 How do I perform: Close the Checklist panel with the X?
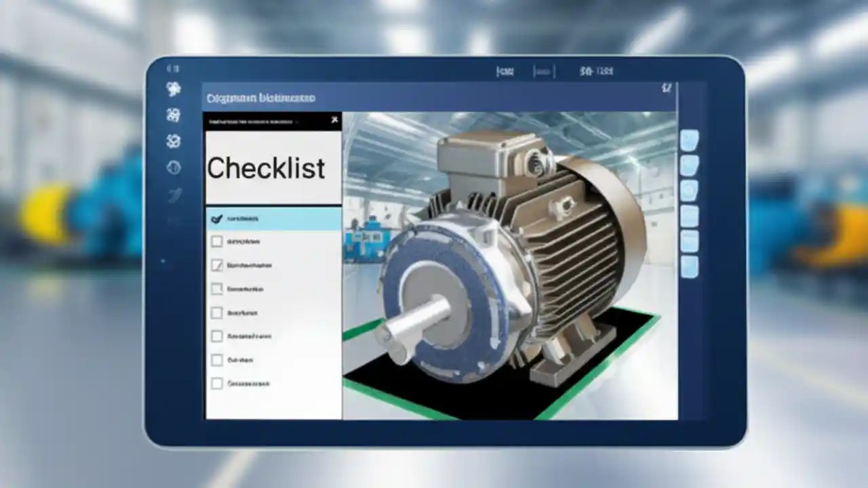tap(334, 119)
